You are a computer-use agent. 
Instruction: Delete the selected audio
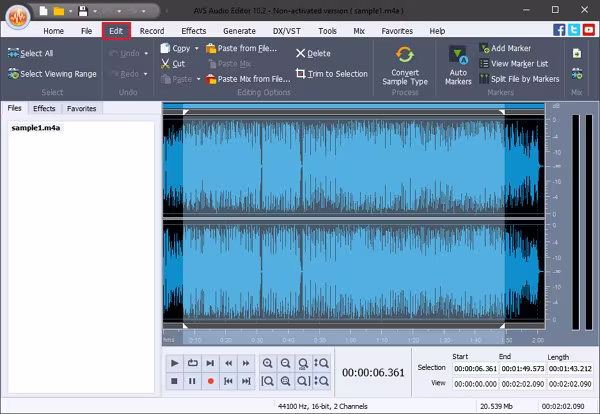313,53
